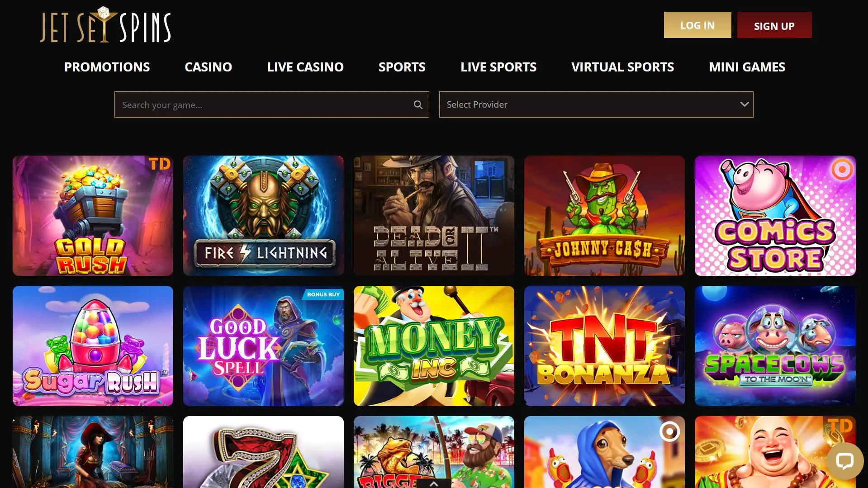The image size is (868, 488).
Task: Open the Virtual Sports menu item
Action: [622, 67]
